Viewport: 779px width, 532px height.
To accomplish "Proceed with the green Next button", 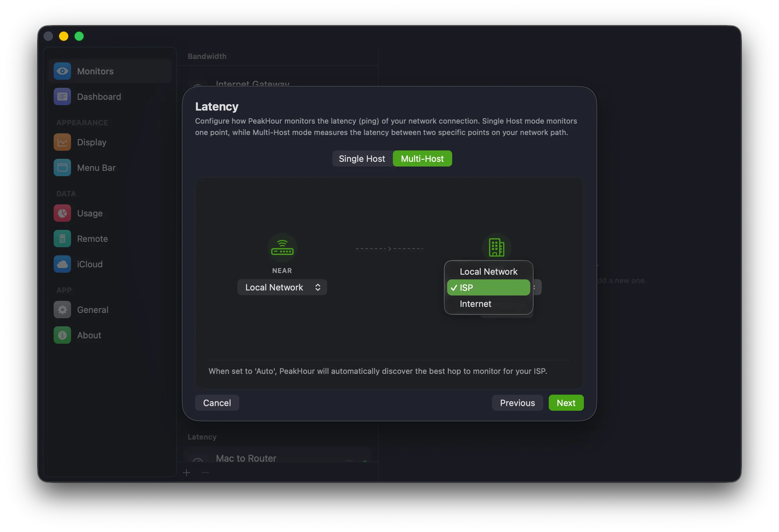I will tap(566, 403).
